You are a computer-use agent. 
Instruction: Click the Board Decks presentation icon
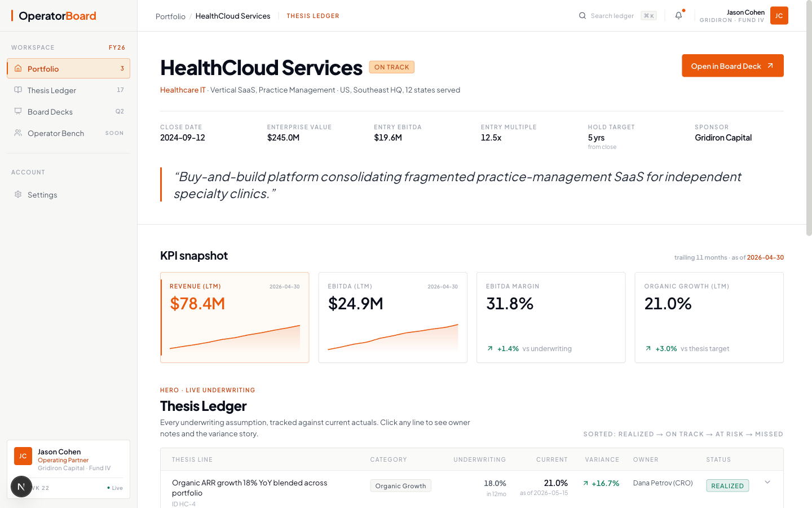point(18,111)
